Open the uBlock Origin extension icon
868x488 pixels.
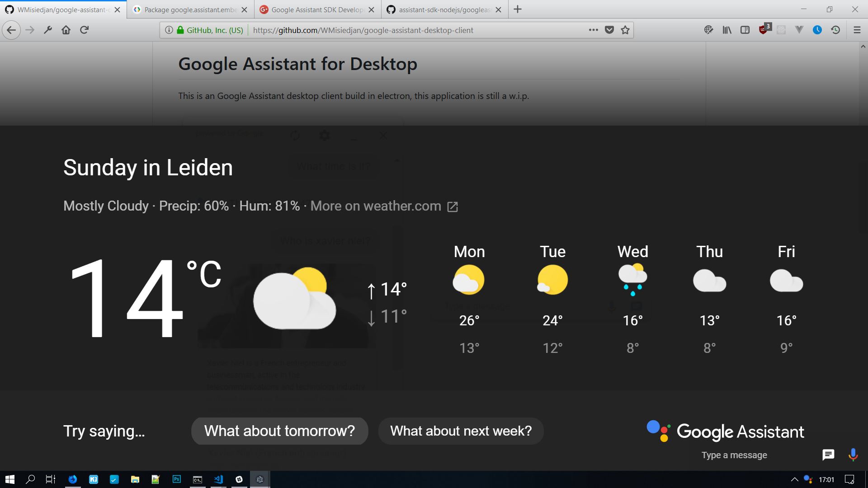coord(764,30)
